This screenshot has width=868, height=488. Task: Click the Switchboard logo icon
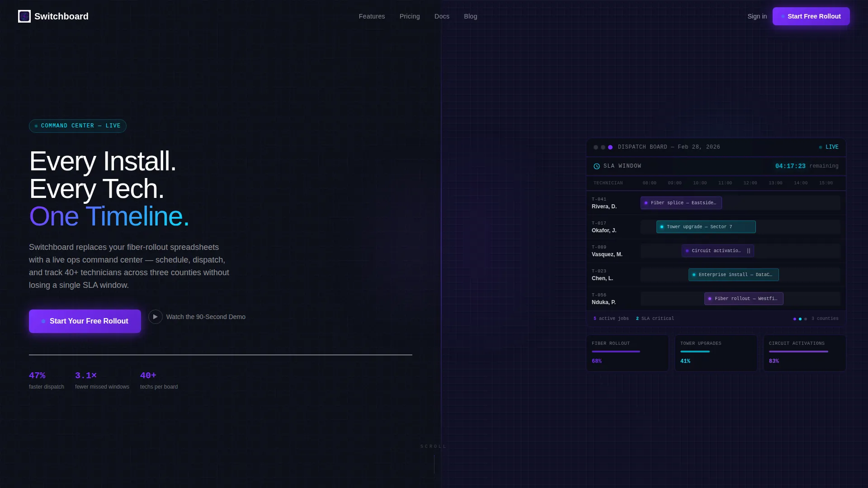24,16
